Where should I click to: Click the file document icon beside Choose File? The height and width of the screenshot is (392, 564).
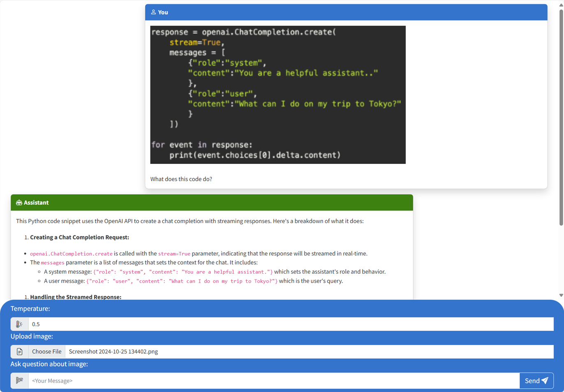[x=19, y=352]
